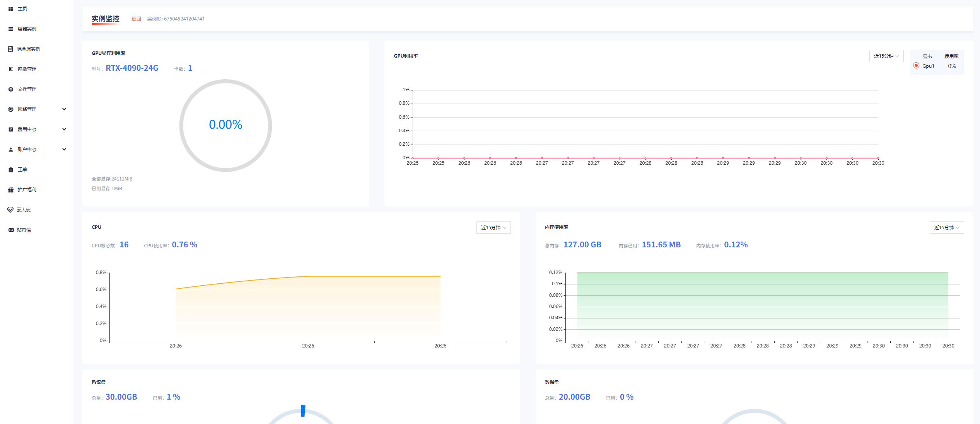The image size is (980, 424).
Task: Open 容器实例 menu item text
Action: [x=27, y=29]
